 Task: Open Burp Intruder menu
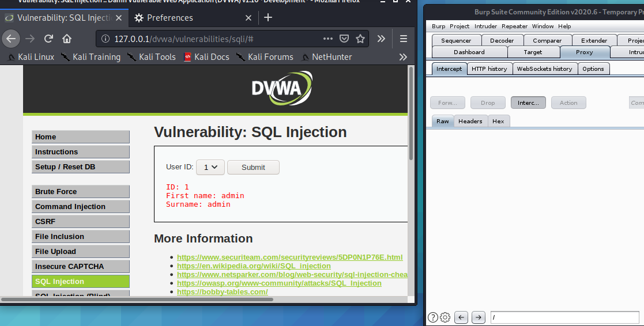[485, 26]
